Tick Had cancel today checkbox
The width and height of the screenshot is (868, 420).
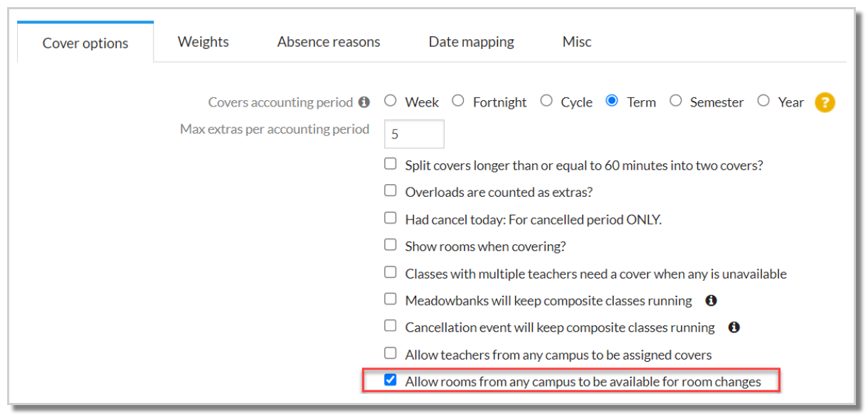(390, 218)
